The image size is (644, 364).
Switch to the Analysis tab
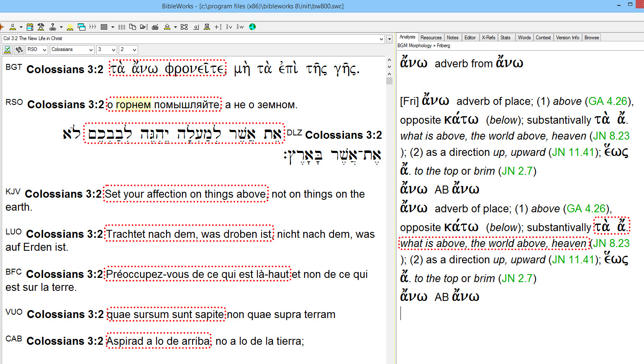[x=407, y=37]
